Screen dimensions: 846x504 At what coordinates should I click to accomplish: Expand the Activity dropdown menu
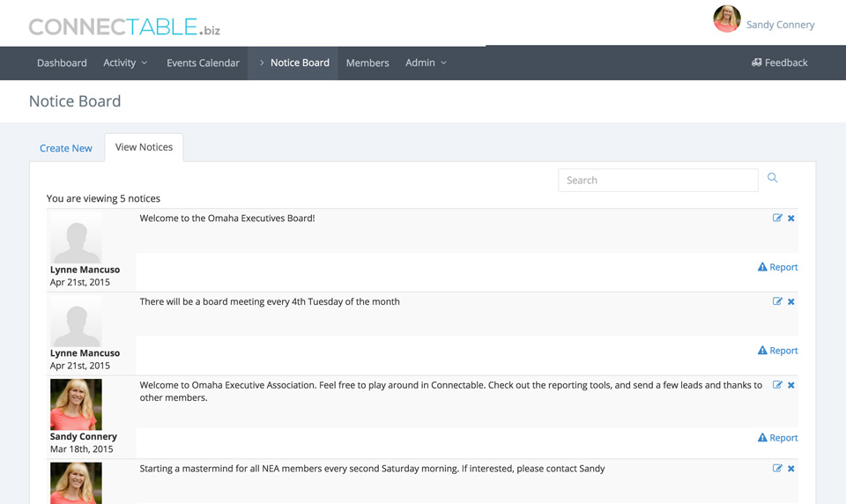[x=125, y=63]
